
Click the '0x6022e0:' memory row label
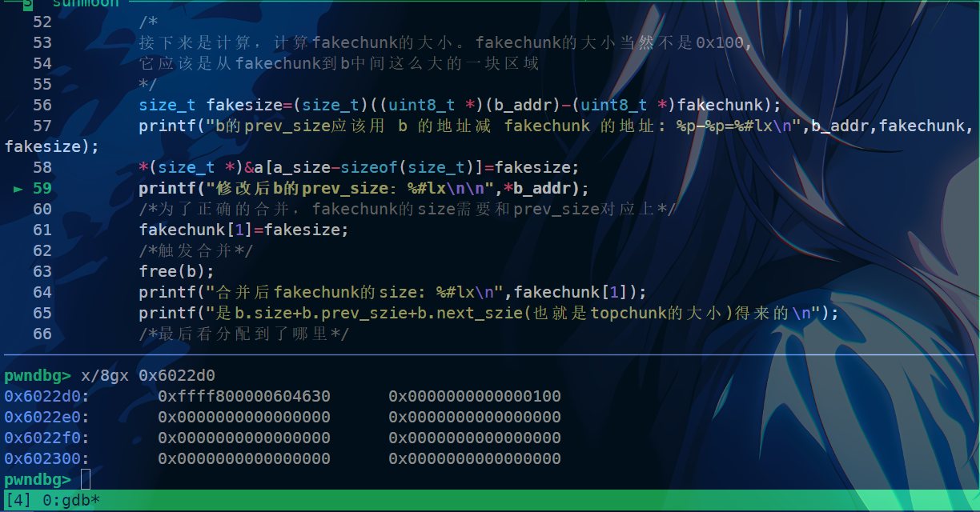47,417
